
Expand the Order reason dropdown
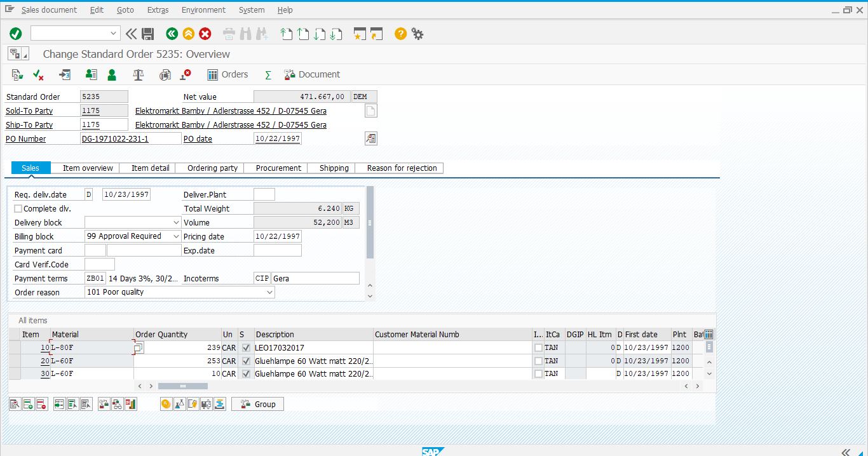coord(269,292)
